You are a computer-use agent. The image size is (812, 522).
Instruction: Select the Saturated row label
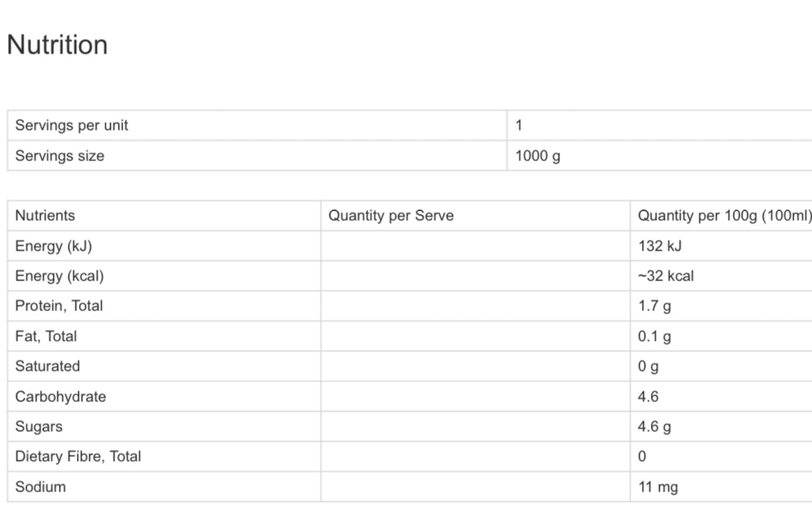pos(47,366)
